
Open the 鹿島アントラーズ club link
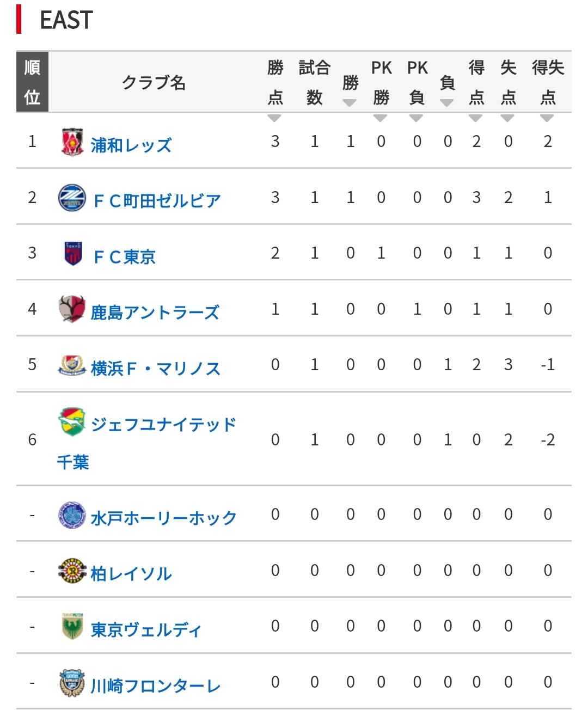tap(155, 313)
